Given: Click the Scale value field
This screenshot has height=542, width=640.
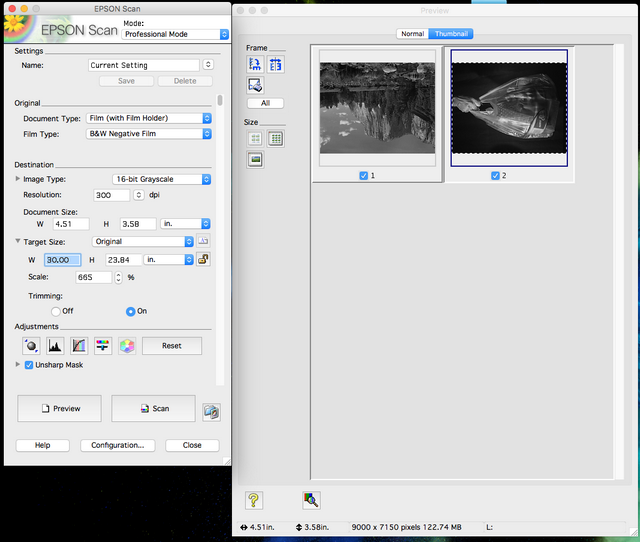Looking at the screenshot, I should 93,278.
